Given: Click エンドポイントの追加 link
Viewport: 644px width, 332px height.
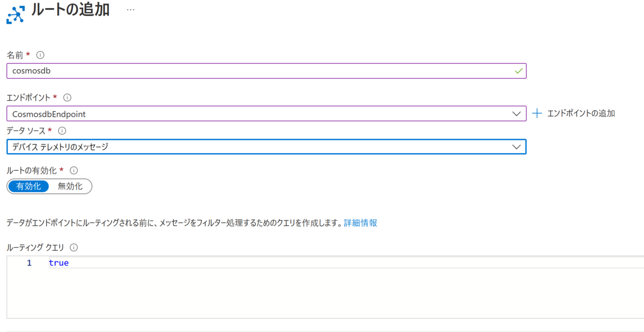Looking at the screenshot, I should pyautogui.click(x=581, y=113).
